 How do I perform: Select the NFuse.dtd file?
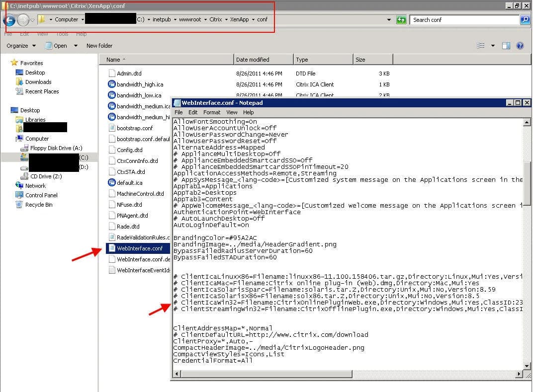129,205
